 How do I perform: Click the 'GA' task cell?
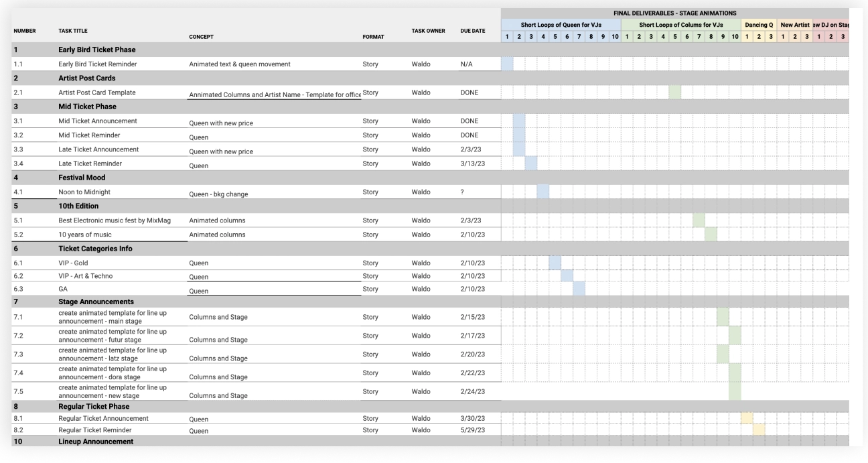tap(63, 289)
